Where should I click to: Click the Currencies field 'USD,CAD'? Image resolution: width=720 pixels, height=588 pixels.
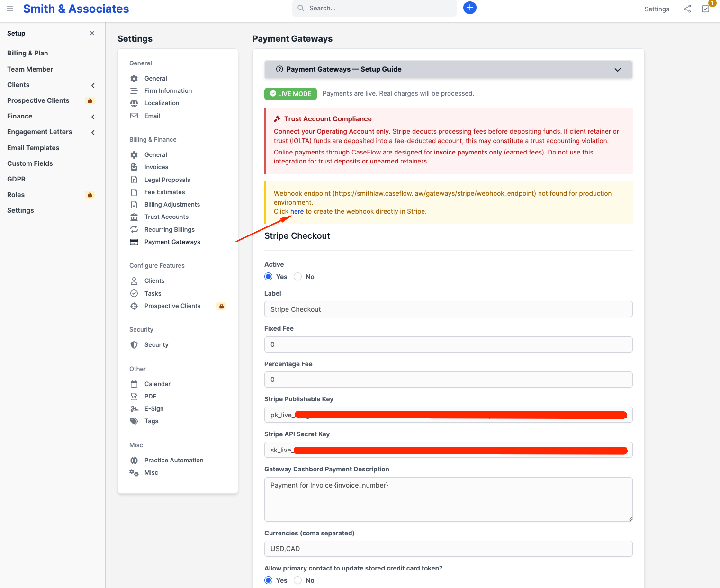448,549
